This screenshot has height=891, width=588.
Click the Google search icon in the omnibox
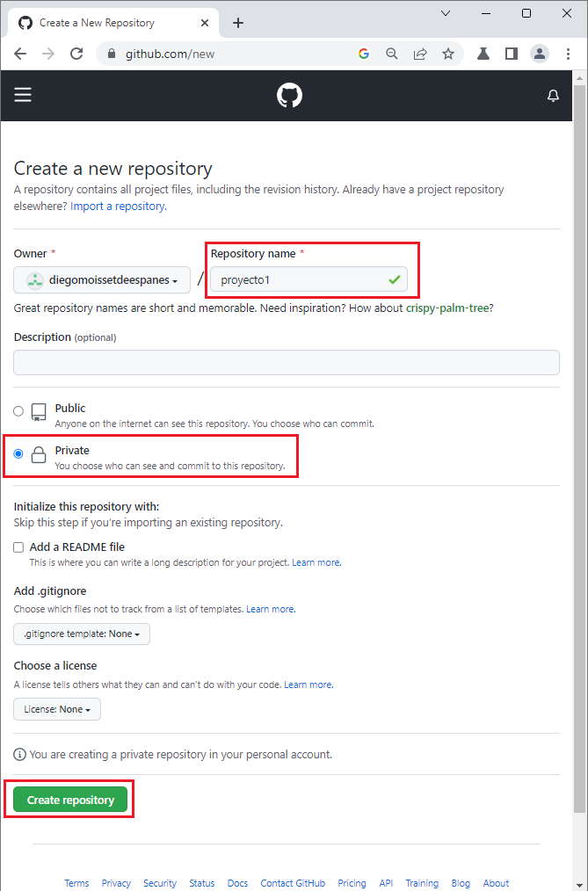pos(364,54)
